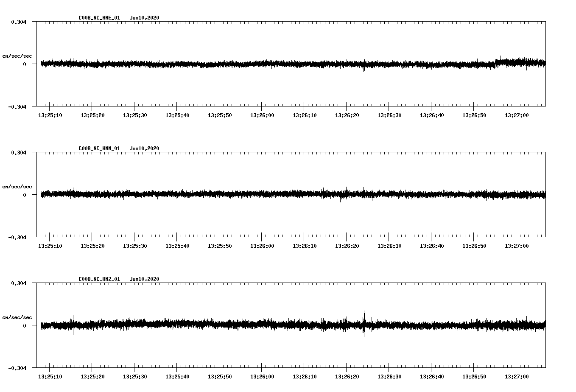Click the zero axis label on HNZ plot
Screen dimensions: 576x392
[x=25, y=325]
